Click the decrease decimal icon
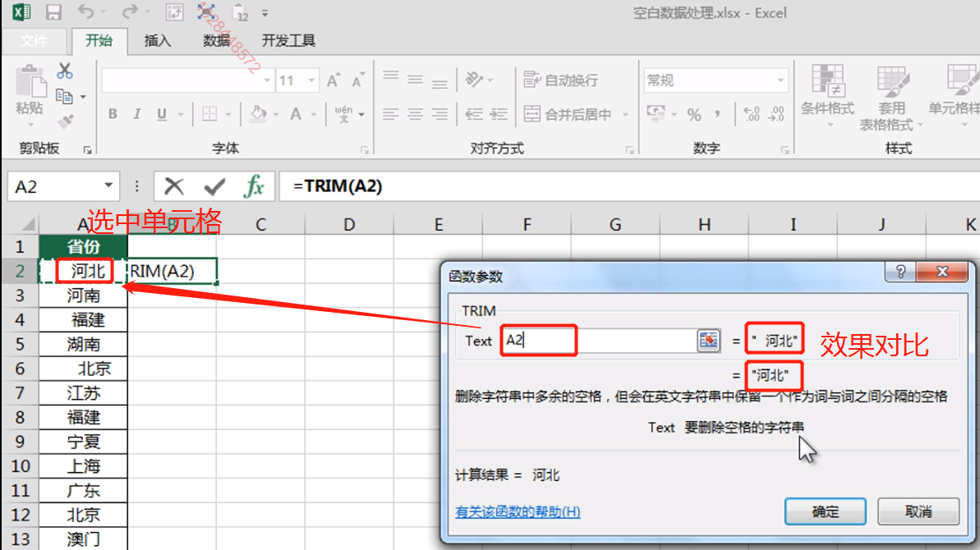The width and height of the screenshot is (980, 550). click(x=776, y=114)
